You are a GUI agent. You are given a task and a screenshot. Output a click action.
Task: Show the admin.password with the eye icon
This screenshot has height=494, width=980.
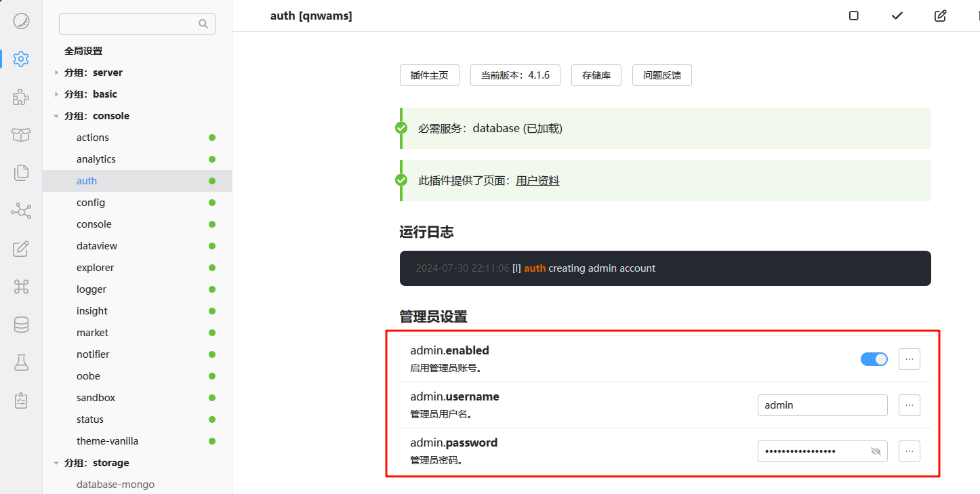[875, 451]
